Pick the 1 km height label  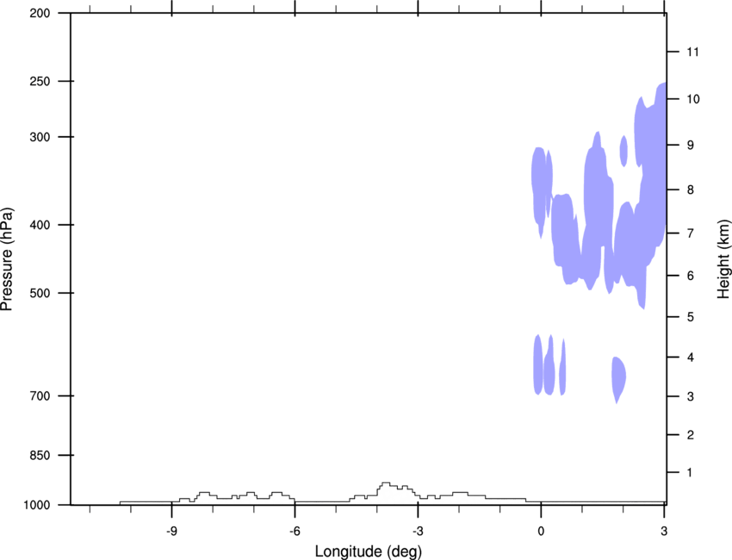691,473
